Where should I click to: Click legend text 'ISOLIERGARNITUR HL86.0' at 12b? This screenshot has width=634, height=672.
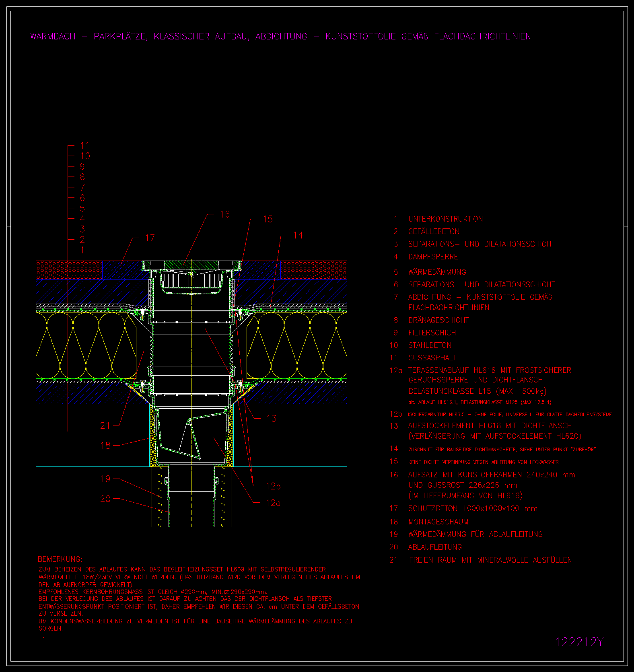coord(436,415)
